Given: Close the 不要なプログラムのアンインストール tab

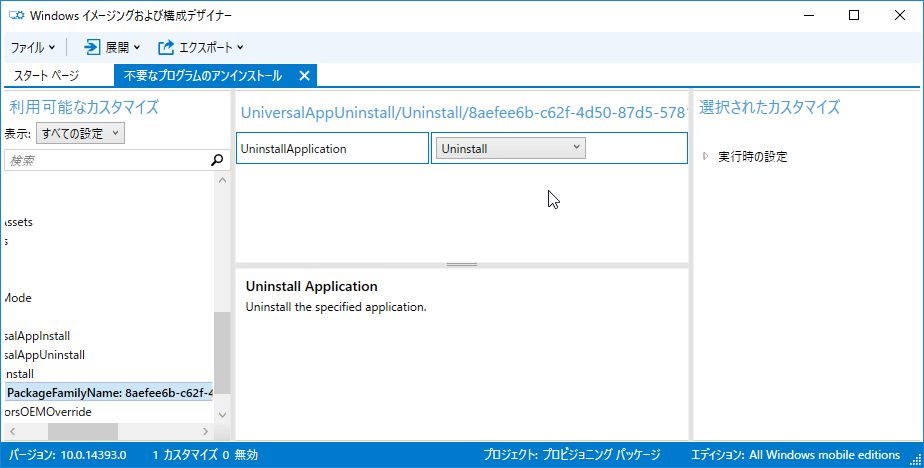Looking at the screenshot, I should (304, 76).
